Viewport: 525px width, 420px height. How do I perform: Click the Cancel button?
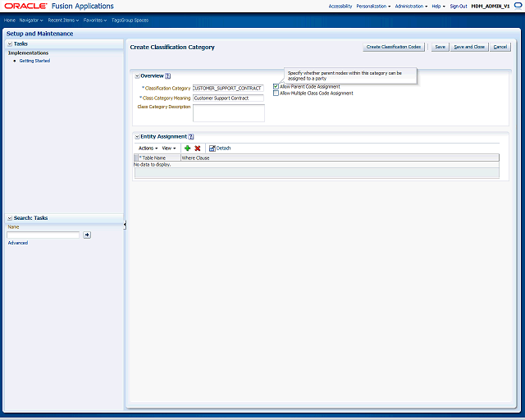(500, 47)
